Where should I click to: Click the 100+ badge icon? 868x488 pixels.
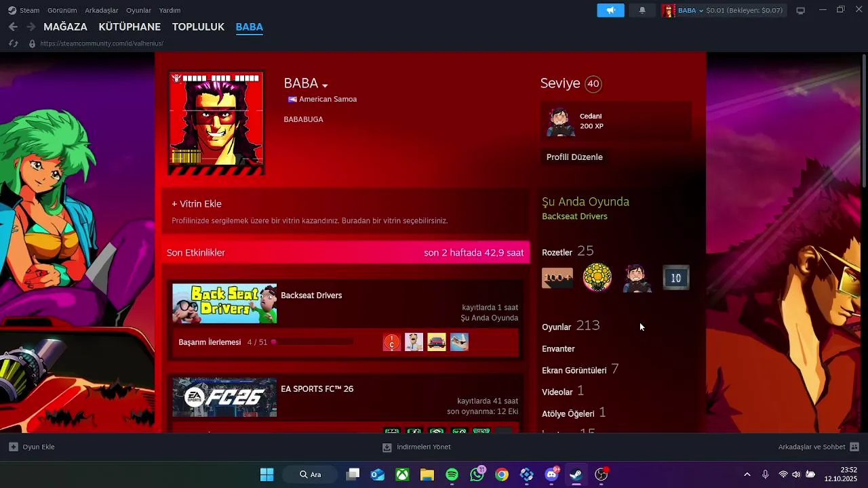pyautogui.click(x=557, y=278)
